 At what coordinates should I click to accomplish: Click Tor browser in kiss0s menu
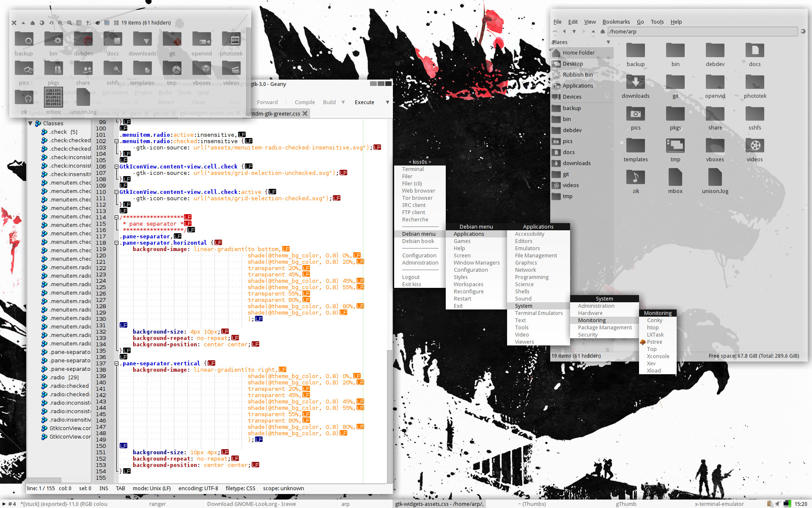[420, 198]
